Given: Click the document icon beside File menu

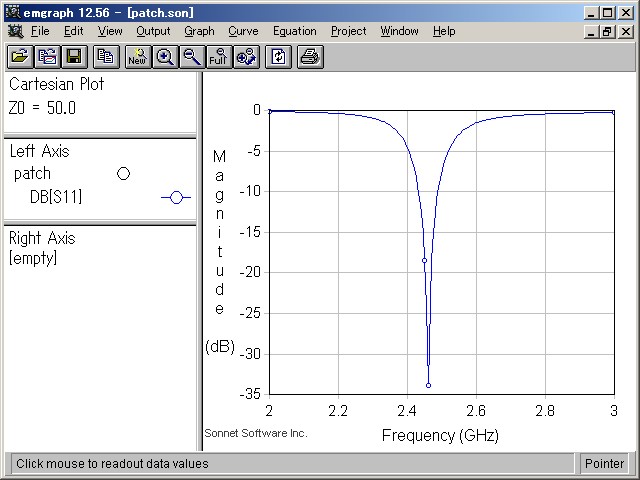Looking at the screenshot, I should (x=15, y=31).
